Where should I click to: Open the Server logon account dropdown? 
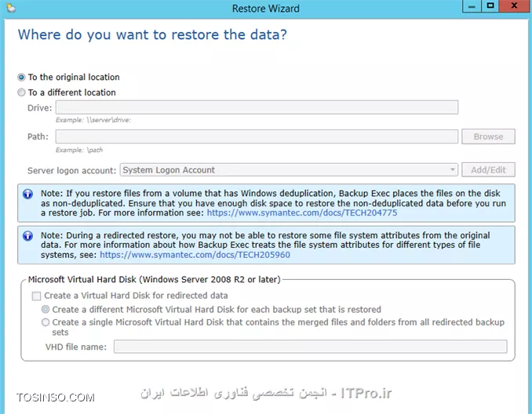pos(289,170)
